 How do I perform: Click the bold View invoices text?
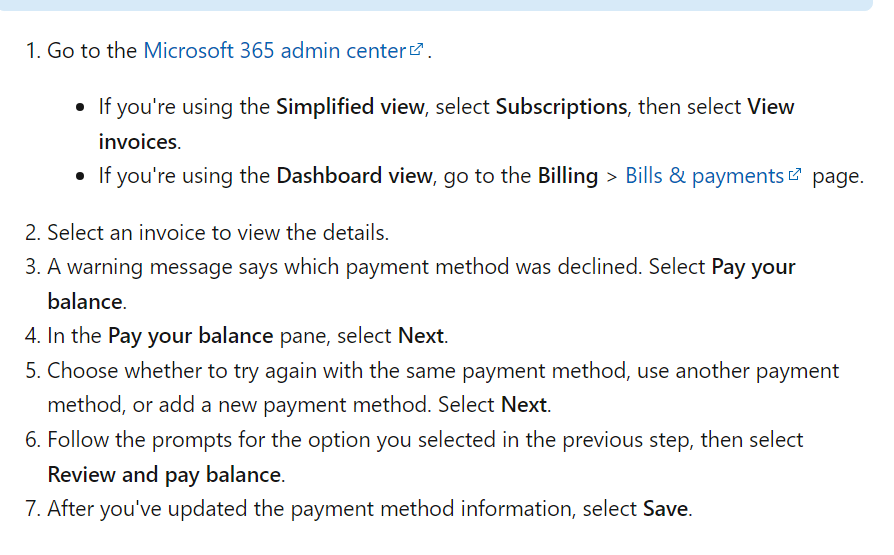(x=446, y=124)
